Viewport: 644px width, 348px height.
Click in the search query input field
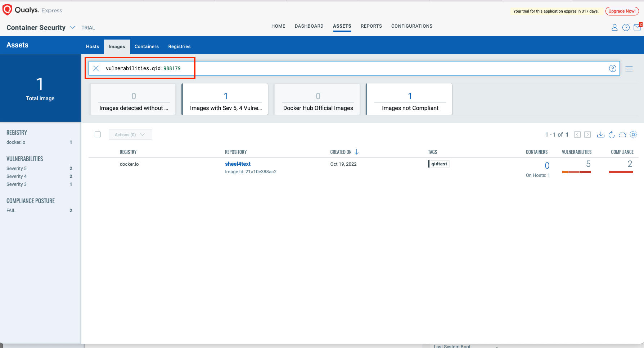[355, 68]
